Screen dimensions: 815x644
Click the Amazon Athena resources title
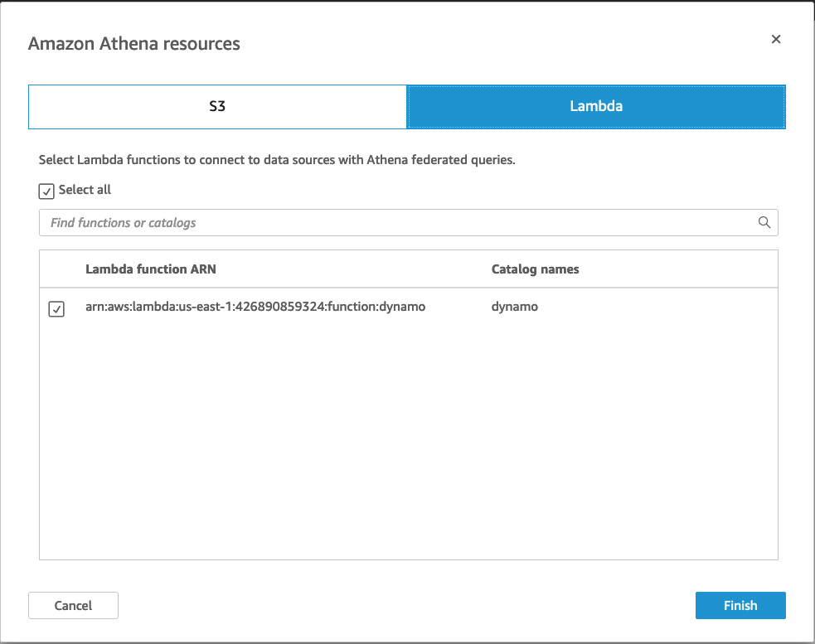[x=134, y=44]
